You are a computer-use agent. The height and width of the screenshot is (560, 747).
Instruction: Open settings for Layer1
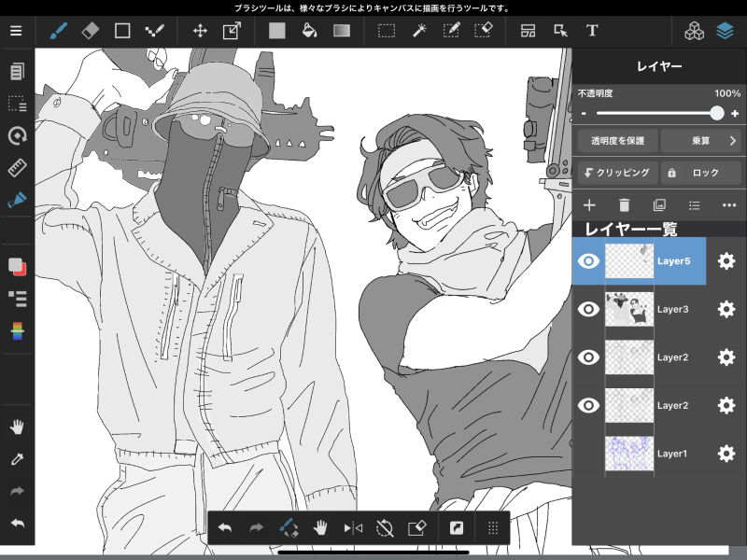(726, 454)
